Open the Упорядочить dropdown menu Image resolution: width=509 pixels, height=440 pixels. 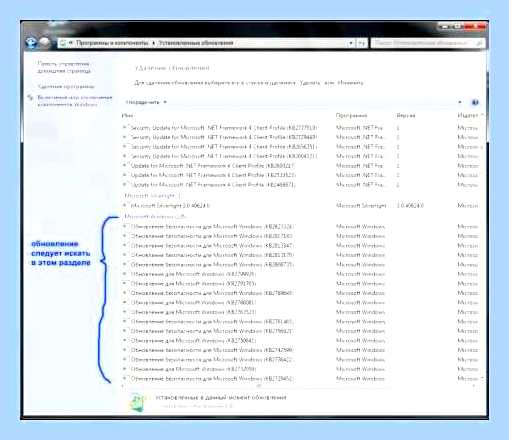146,102
